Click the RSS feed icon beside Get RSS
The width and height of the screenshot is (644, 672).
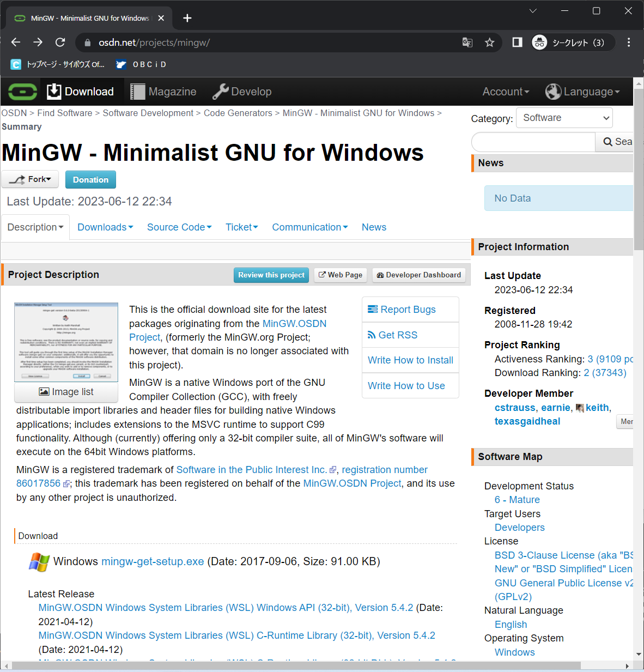point(372,335)
